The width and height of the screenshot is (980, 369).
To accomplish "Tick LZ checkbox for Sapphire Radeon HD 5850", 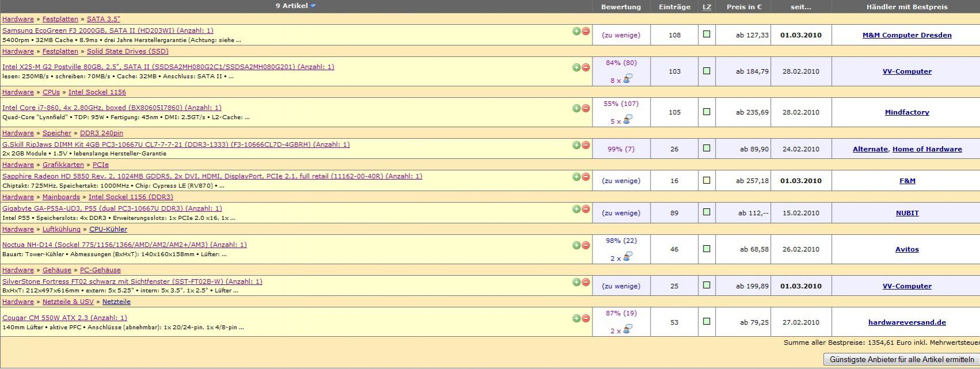I will pos(706,180).
